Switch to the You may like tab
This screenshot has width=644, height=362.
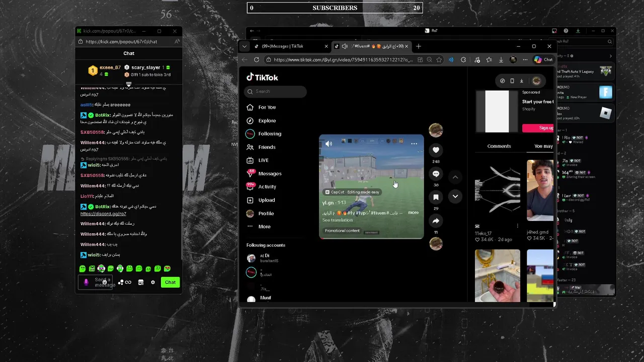[x=543, y=146]
